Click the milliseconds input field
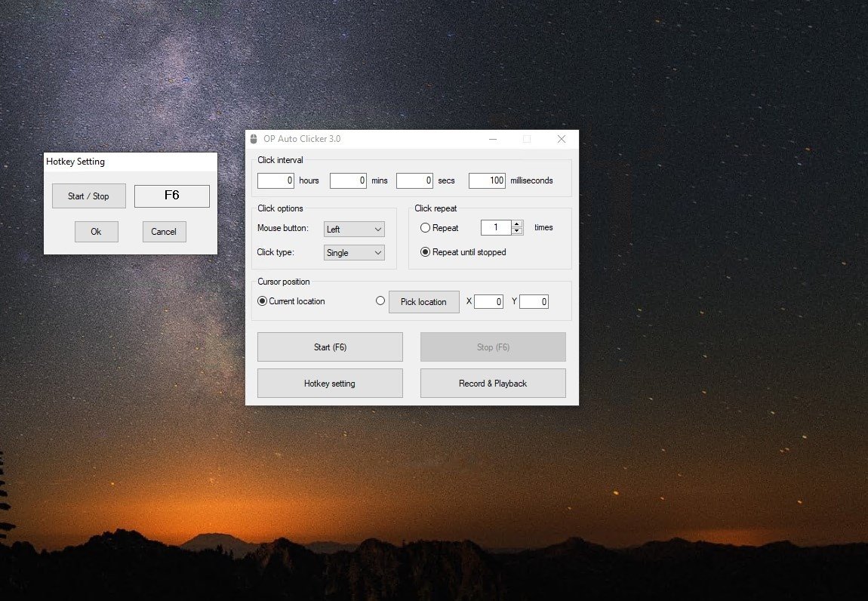This screenshot has height=601, width=868. [x=487, y=181]
